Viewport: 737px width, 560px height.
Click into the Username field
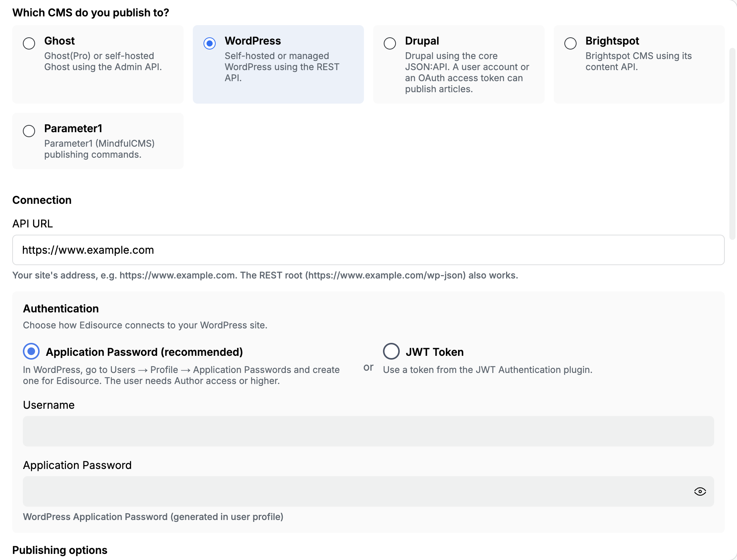coord(368,431)
